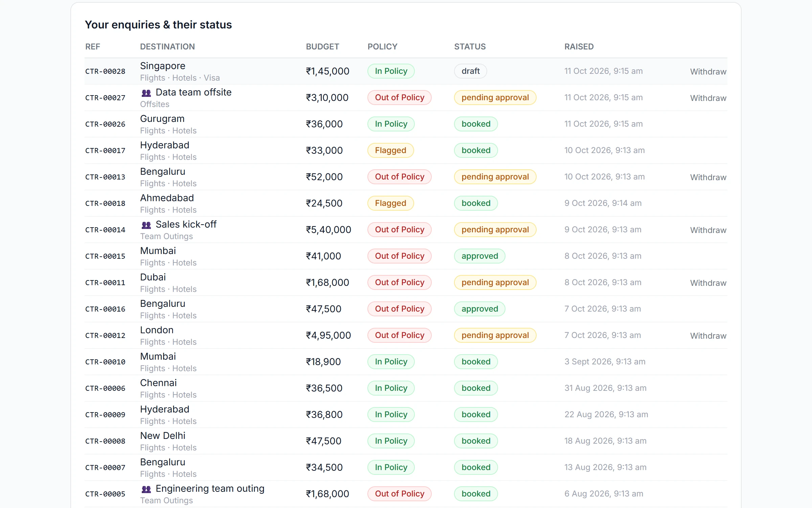Withdraw the Bengaluru enquiry CTR-00013
812x508 pixels.
pos(708,177)
